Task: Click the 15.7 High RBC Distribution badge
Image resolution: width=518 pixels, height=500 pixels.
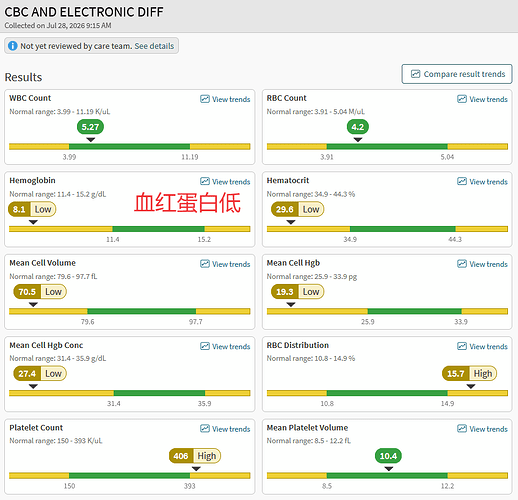Action: click(469, 373)
